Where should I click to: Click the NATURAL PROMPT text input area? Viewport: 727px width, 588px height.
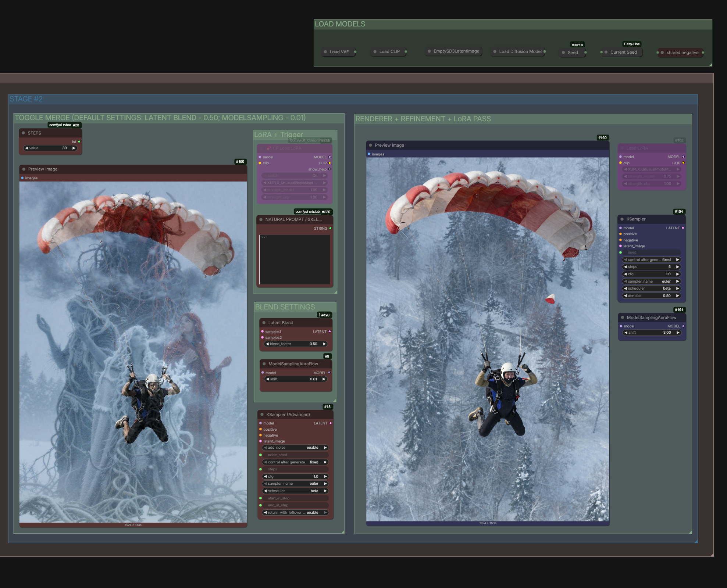tap(295, 259)
